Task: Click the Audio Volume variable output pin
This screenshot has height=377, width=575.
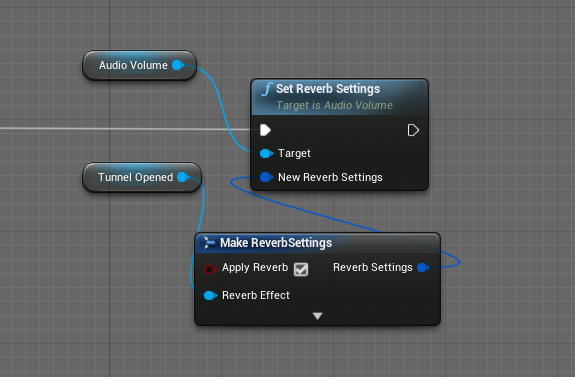Action: coord(178,65)
